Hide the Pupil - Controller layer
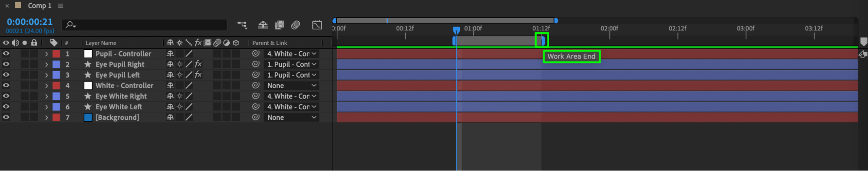Viewport: 868px width, 171px height. (x=6, y=54)
